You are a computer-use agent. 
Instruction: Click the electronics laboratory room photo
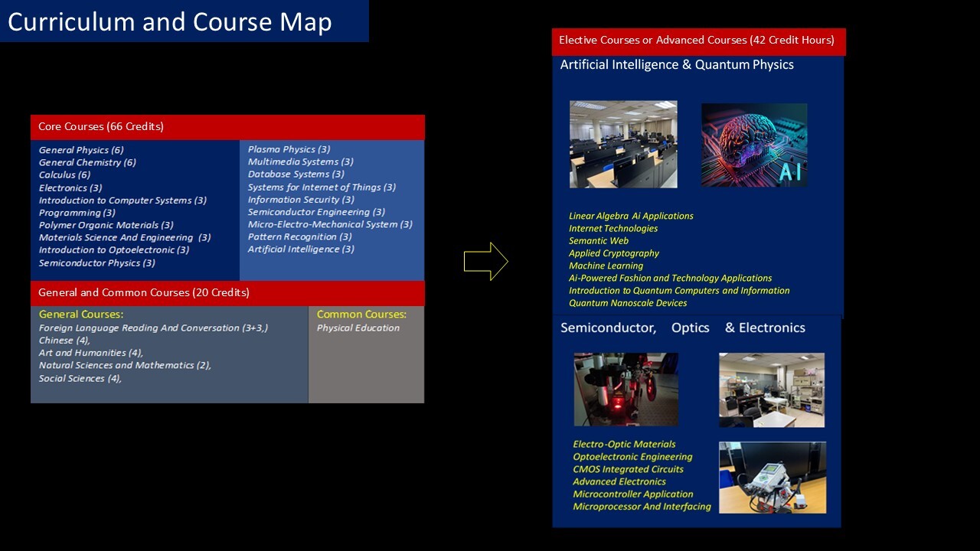click(x=771, y=390)
